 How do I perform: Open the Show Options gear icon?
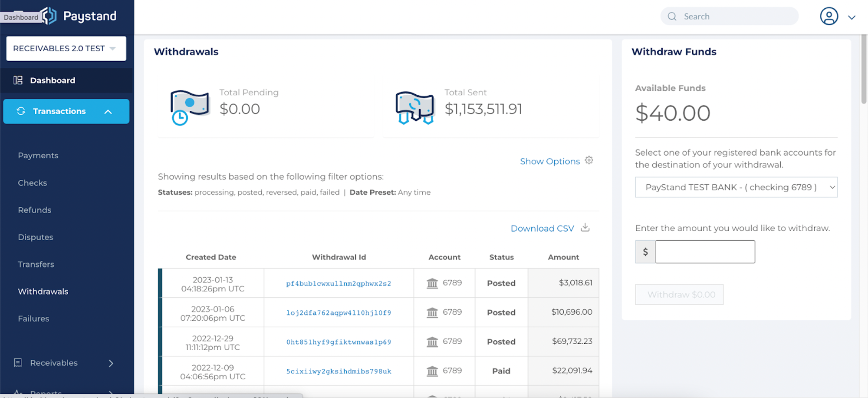pyautogui.click(x=589, y=160)
